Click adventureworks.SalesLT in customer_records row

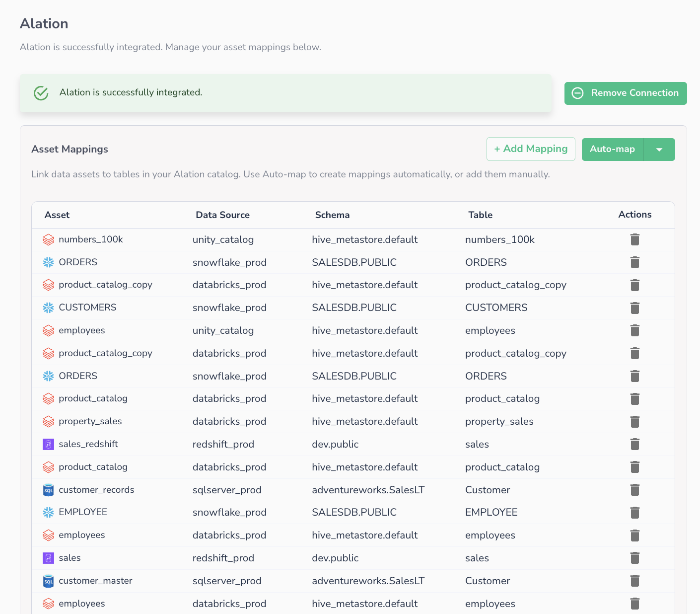point(368,490)
